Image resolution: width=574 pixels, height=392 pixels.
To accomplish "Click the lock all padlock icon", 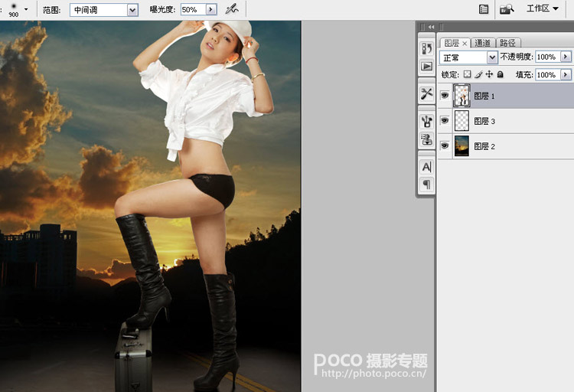I will coord(500,74).
